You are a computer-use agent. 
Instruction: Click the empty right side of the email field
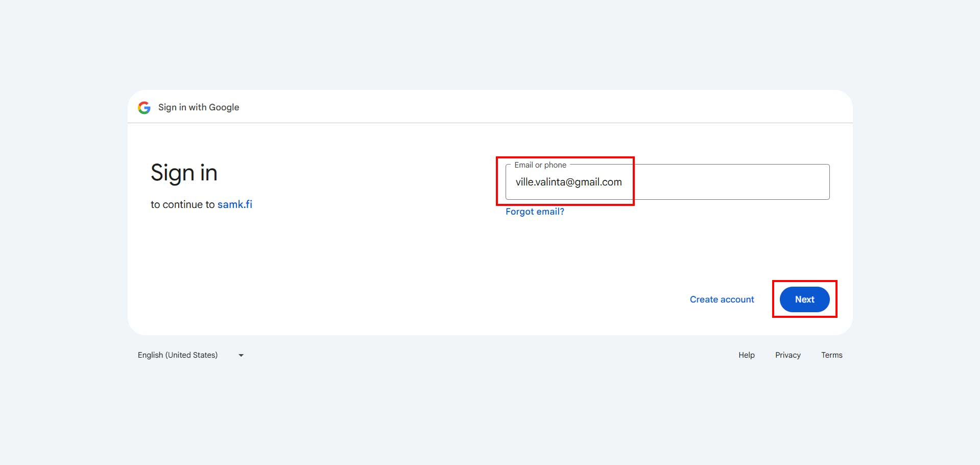tap(740, 182)
